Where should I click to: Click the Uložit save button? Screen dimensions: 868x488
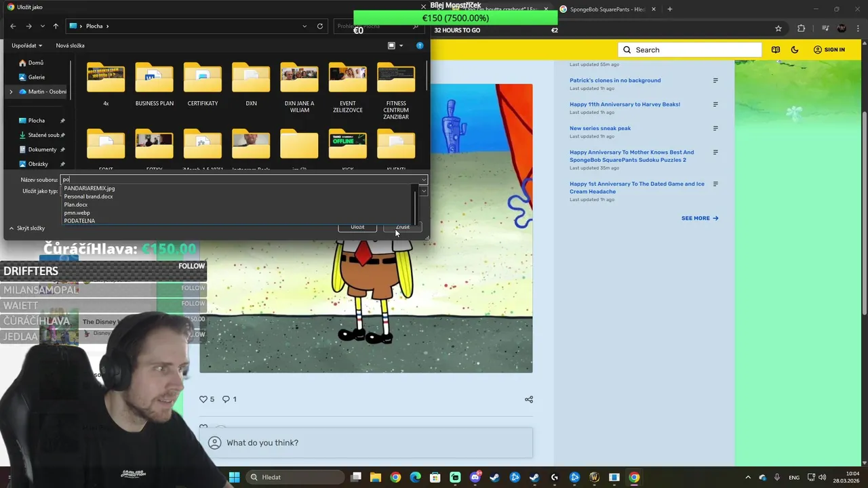357,227
